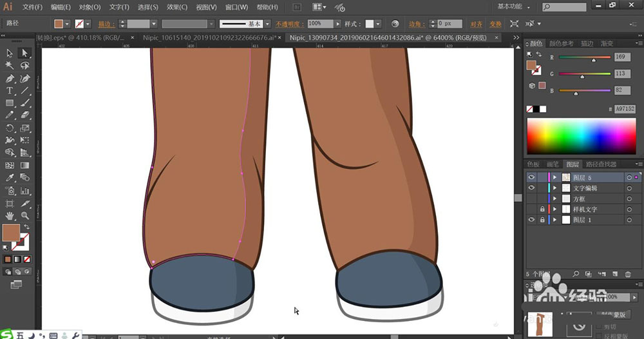The height and width of the screenshot is (339, 644).
Task: Open 基本 brush definition dropdown
Action: (267, 24)
